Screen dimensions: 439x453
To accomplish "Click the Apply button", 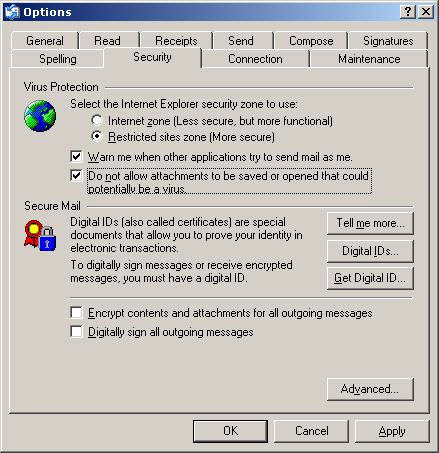I will tap(392, 431).
